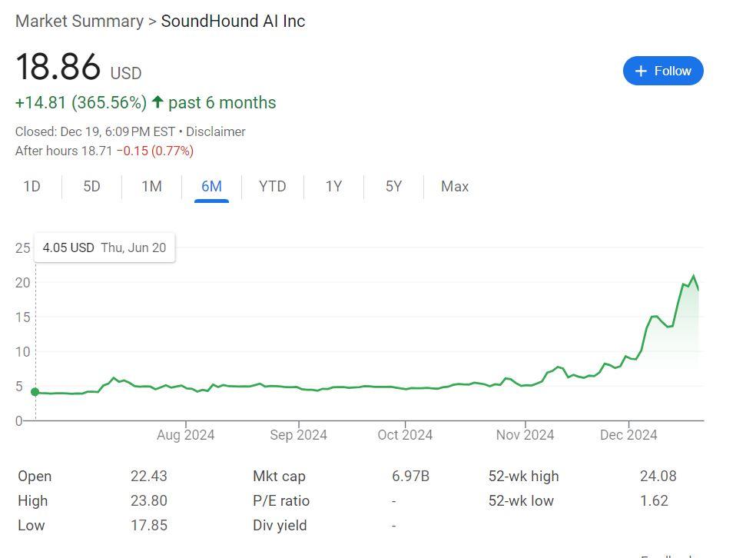
Task: Open the 1M chart view
Action: [x=151, y=187]
